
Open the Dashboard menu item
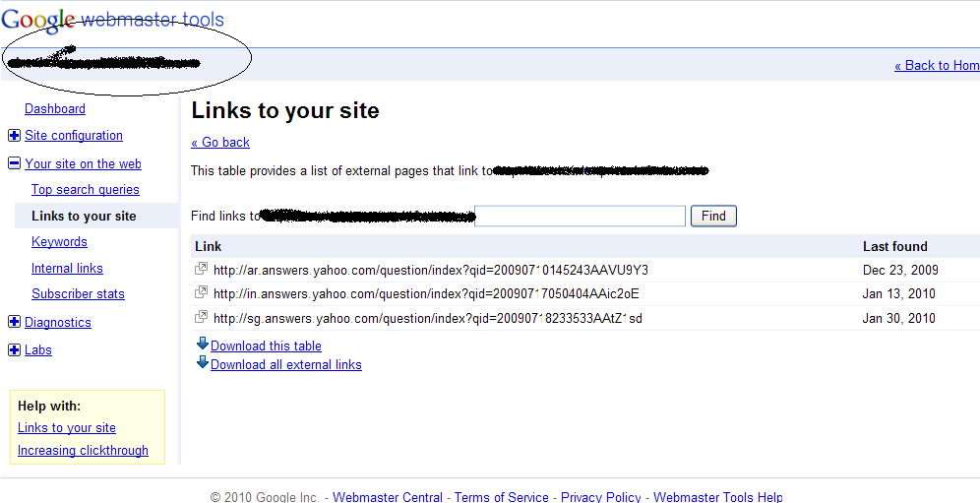[55, 109]
